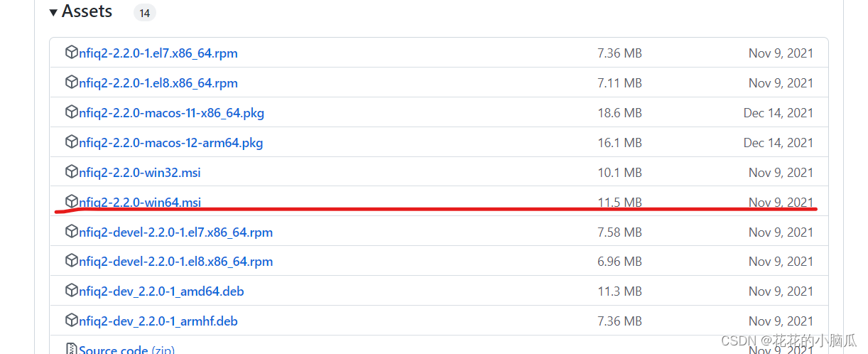Click the package icon beside win64.msi
The height and width of the screenshot is (354, 868).
point(71,202)
